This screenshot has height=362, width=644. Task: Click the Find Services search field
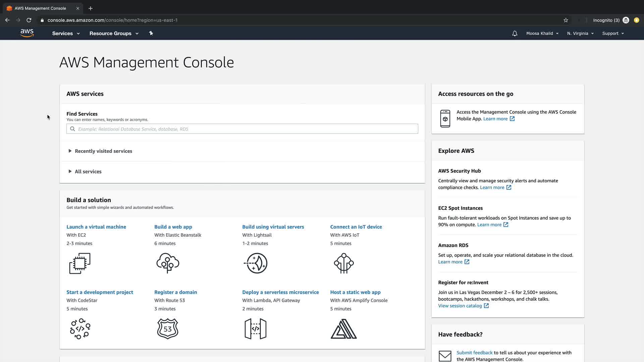[x=242, y=129]
